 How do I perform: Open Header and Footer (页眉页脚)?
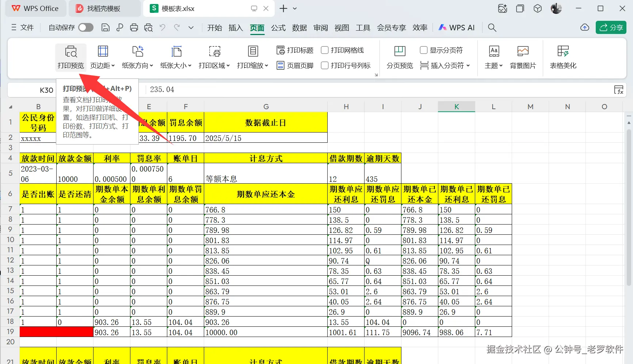tap(295, 66)
